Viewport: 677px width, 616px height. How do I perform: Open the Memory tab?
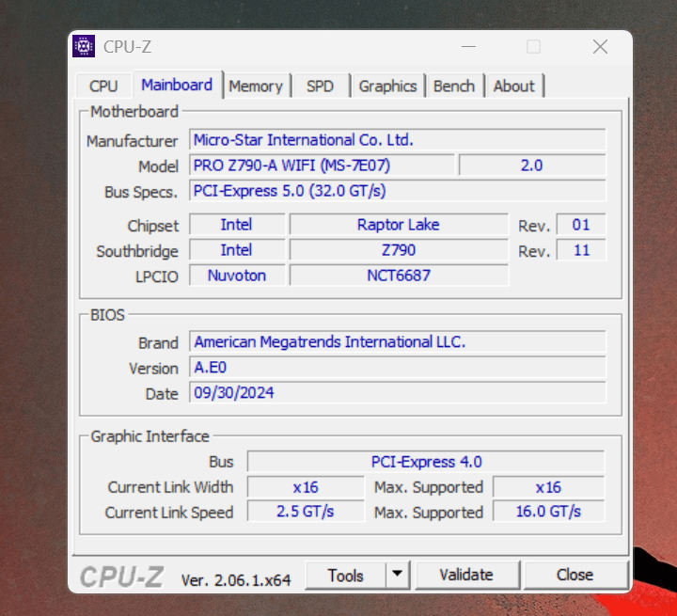256,86
